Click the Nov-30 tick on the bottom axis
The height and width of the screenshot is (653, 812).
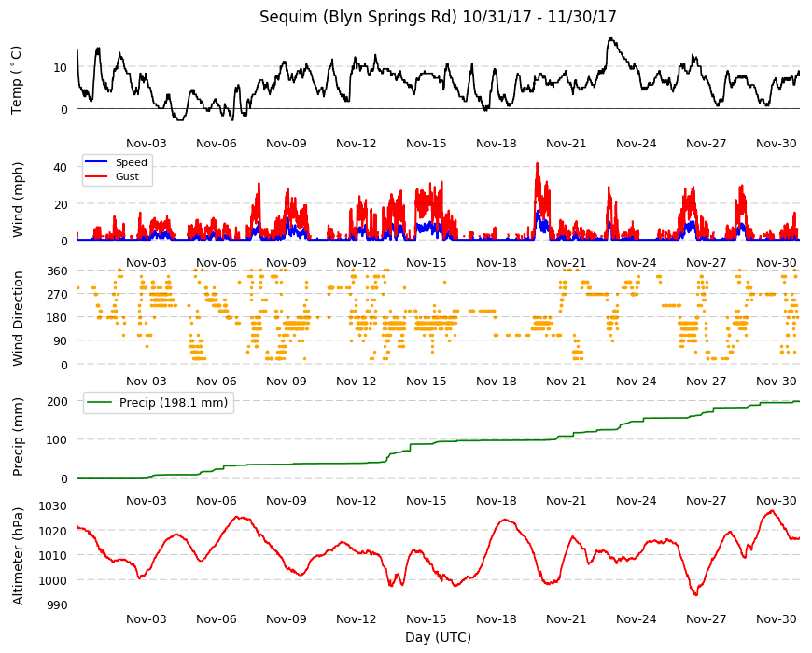[776, 618]
